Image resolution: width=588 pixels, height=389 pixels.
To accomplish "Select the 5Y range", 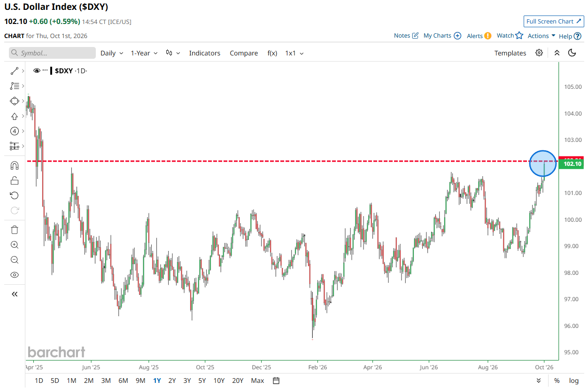I will tap(202, 381).
